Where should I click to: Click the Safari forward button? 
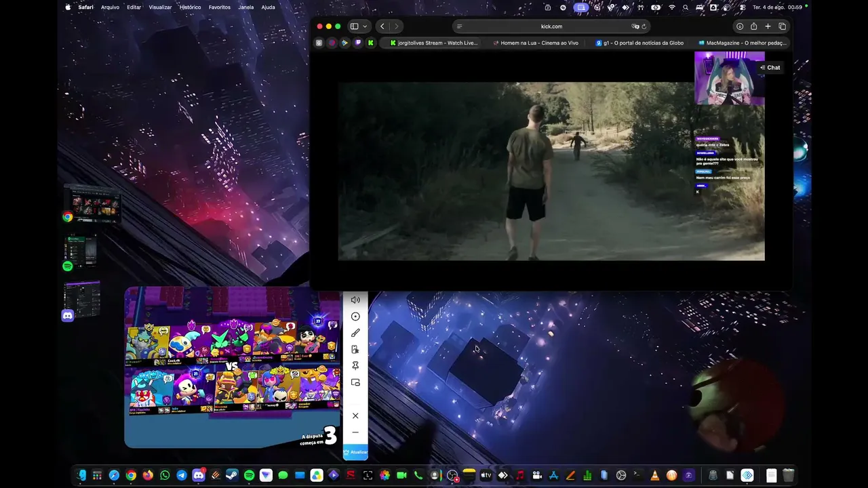[x=397, y=26]
